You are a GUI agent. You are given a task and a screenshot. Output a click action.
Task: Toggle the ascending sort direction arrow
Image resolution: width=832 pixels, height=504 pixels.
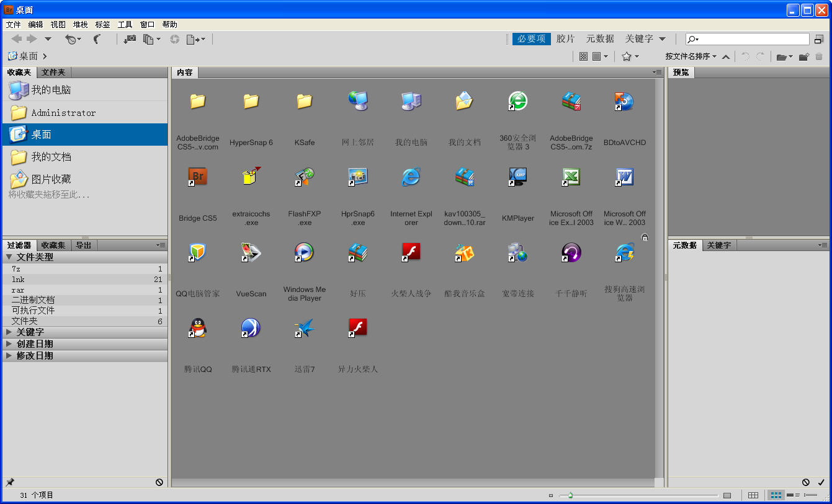(x=725, y=56)
